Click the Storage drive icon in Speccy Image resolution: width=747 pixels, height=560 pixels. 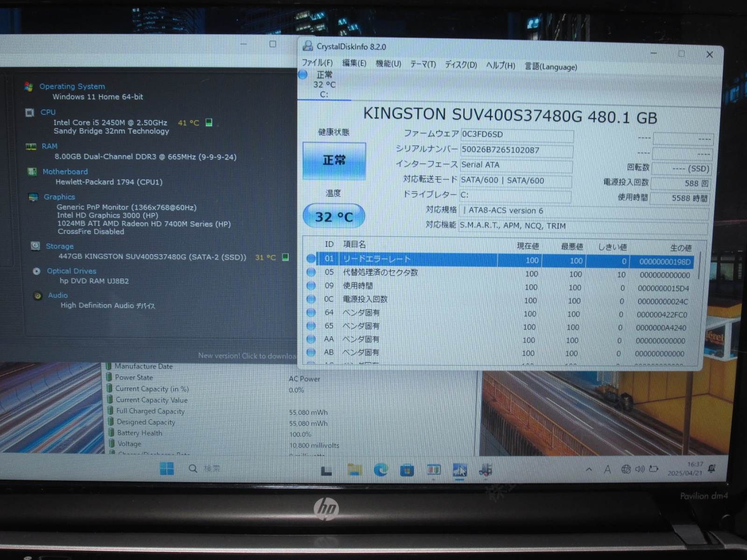[x=35, y=245]
